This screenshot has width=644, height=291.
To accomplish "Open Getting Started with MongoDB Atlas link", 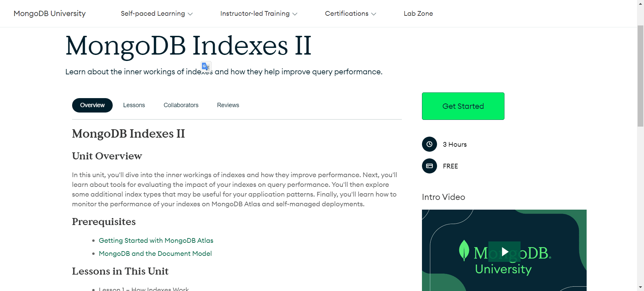I will [x=156, y=240].
